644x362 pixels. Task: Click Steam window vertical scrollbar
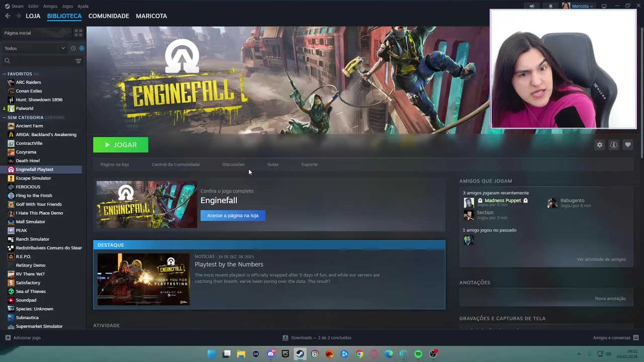coord(641,94)
